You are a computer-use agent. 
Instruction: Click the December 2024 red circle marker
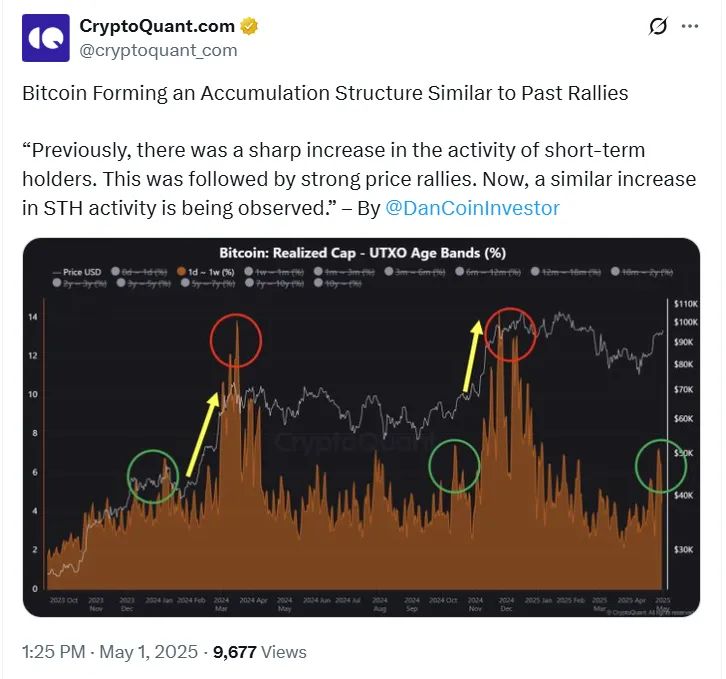pos(511,335)
